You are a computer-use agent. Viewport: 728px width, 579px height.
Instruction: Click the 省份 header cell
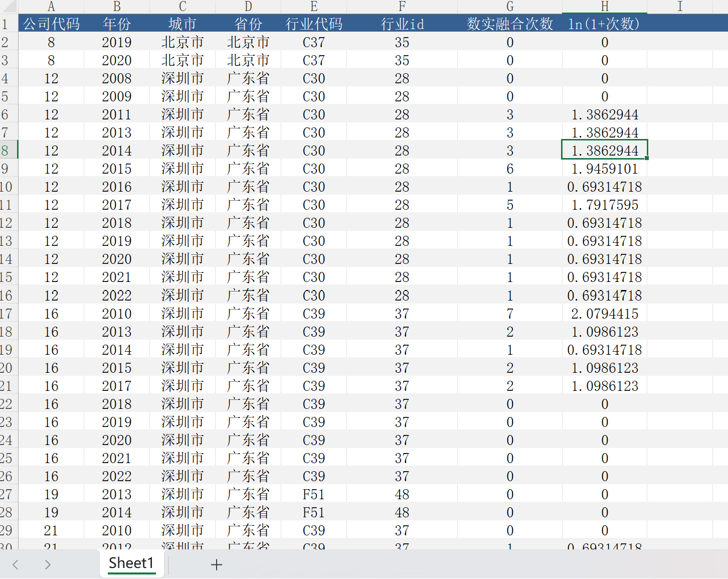[x=248, y=24]
